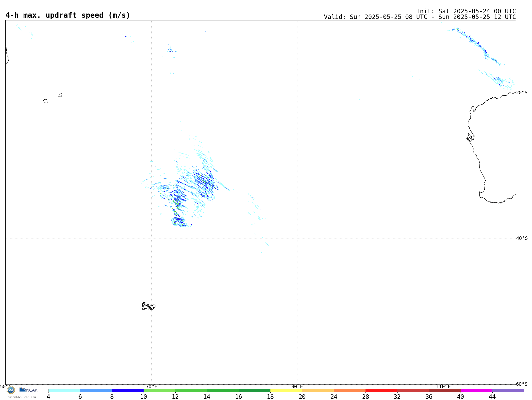Screen dimensions: 532x400
Task: Click the colorbar tick label 36
Action: coord(429,397)
